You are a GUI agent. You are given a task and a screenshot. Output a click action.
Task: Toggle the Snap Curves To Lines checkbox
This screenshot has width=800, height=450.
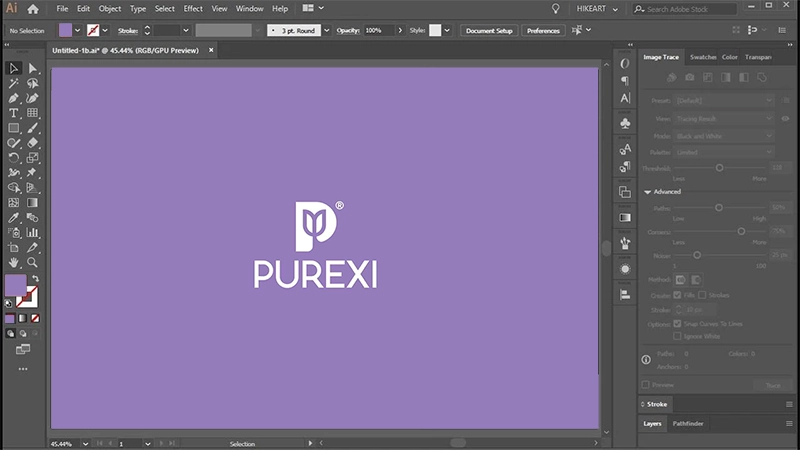677,323
